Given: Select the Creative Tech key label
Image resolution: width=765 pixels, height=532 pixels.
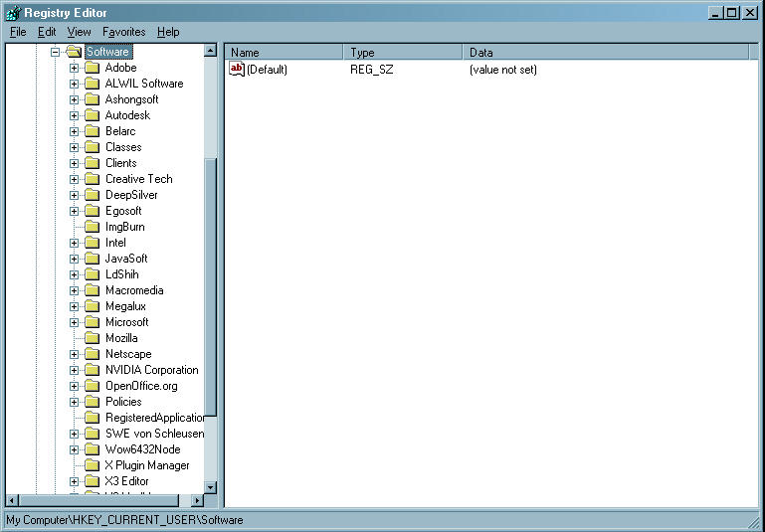Looking at the screenshot, I should tap(138, 179).
